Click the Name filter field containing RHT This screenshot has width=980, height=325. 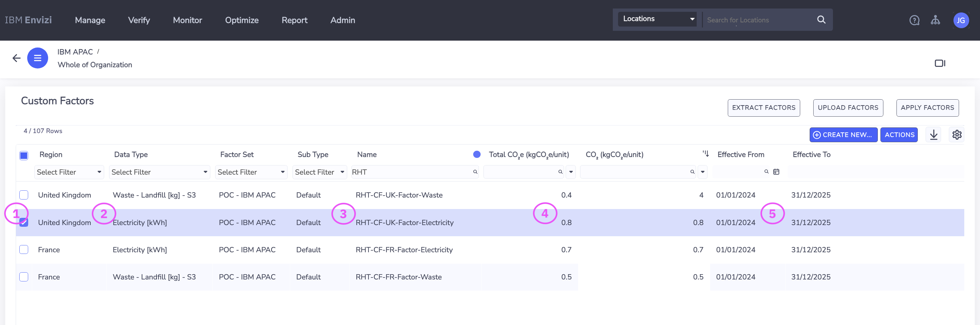pyautogui.click(x=411, y=172)
